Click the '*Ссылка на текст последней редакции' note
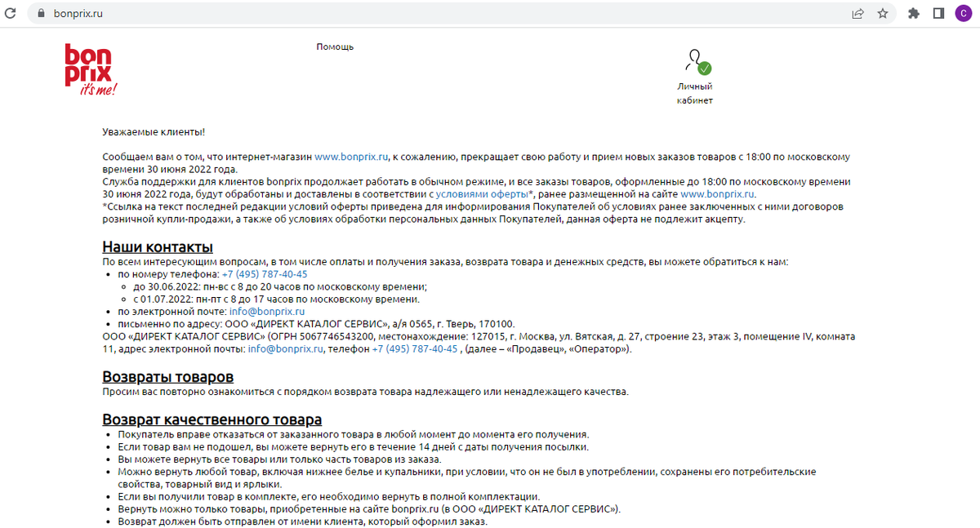The width and height of the screenshot is (980, 528). pos(473,213)
